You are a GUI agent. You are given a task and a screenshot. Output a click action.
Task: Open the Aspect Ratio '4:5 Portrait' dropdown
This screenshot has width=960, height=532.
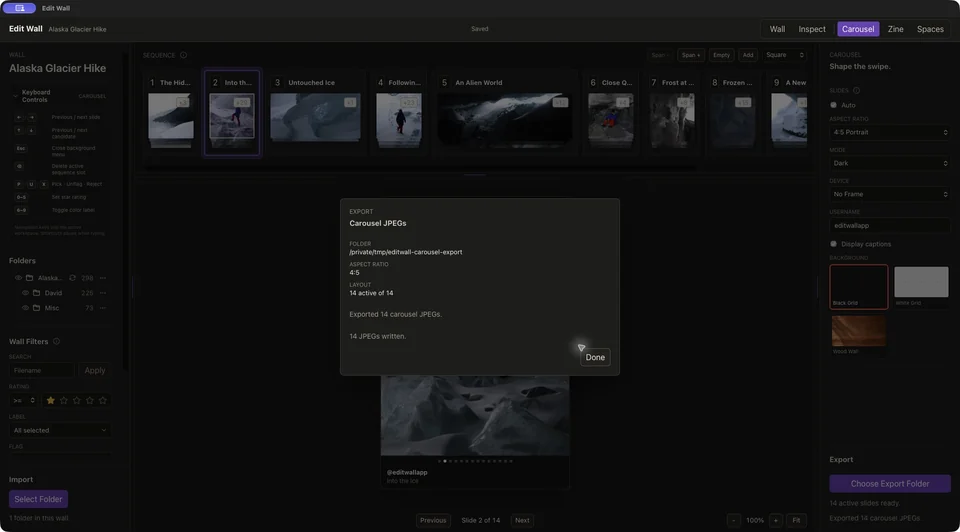pyautogui.click(x=890, y=132)
